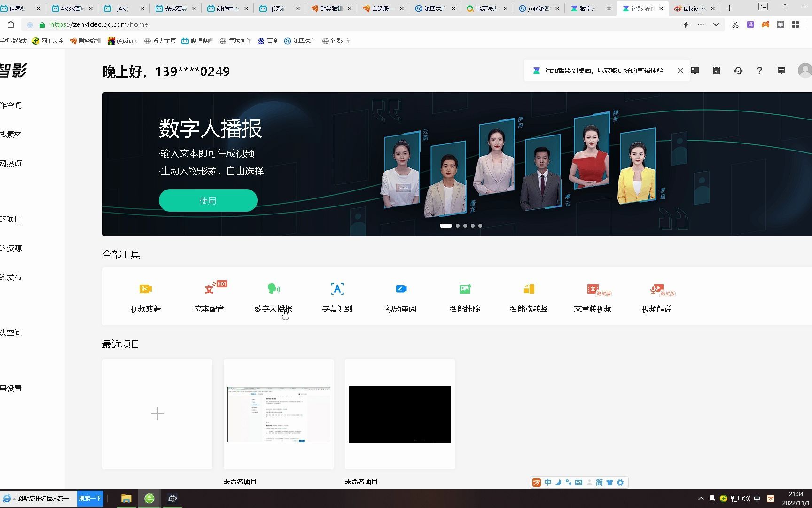Go to 全网热点 in the sidebar
The height and width of the screenshot is (508, 812).
pyautogui.click(x=11, y=163)
